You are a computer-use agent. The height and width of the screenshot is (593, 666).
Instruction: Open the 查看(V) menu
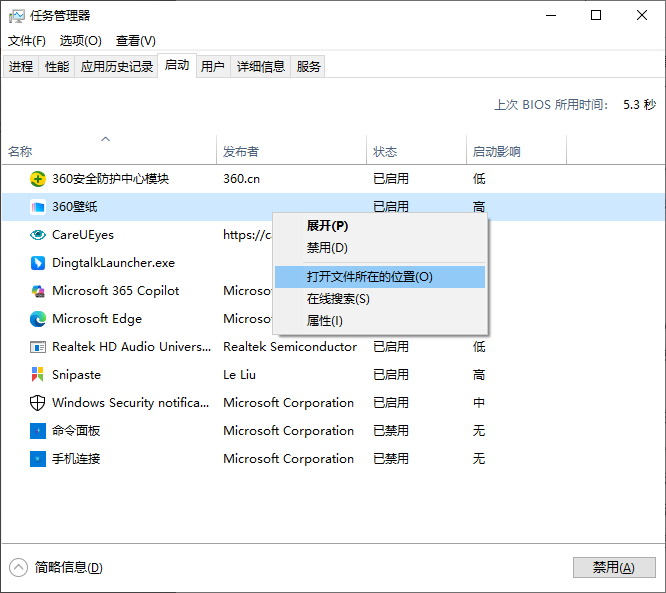tap(136, 41)
